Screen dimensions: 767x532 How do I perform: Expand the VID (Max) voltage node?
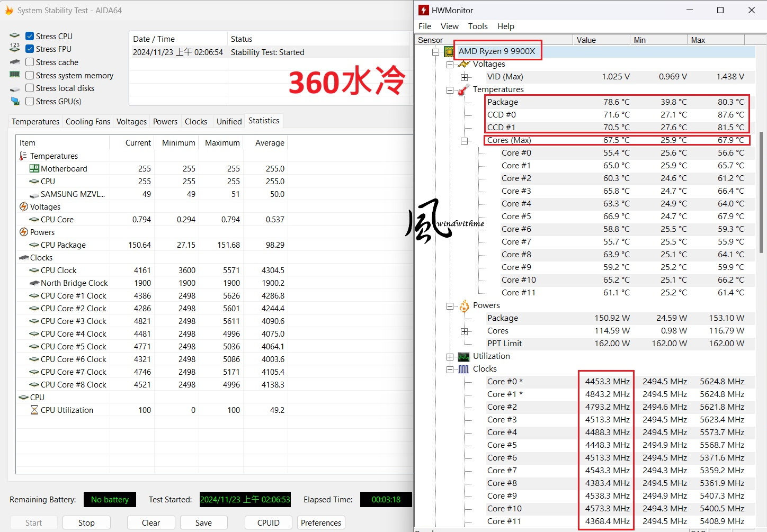coord(464,77)
